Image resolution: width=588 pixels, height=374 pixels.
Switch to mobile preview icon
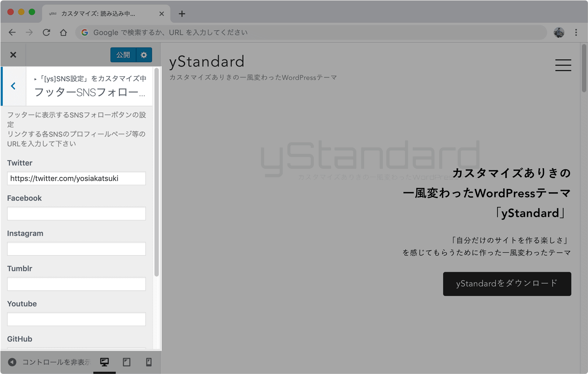[148, 362]
